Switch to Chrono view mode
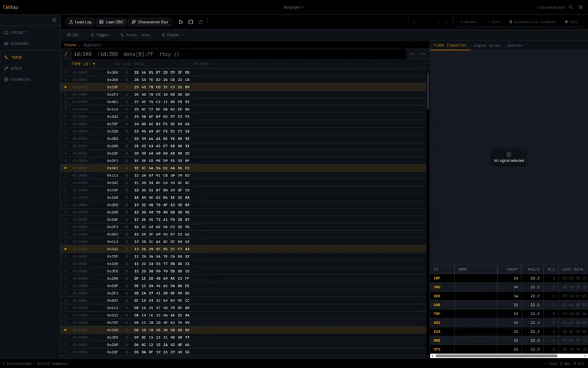The image size is (588, 368). click(70, 45)
